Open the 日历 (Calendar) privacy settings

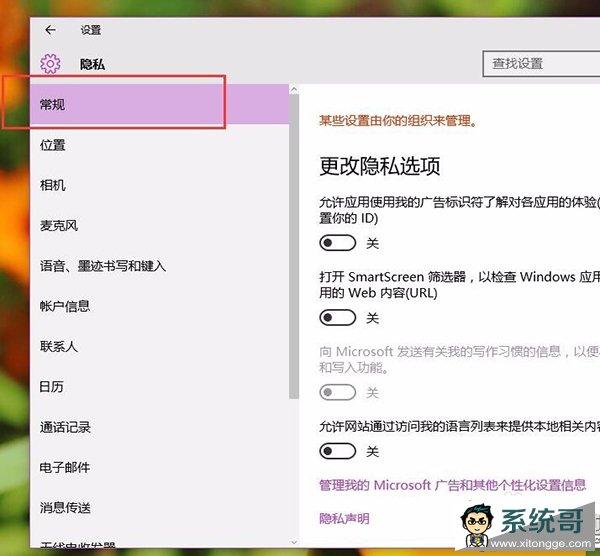point(52,387)
